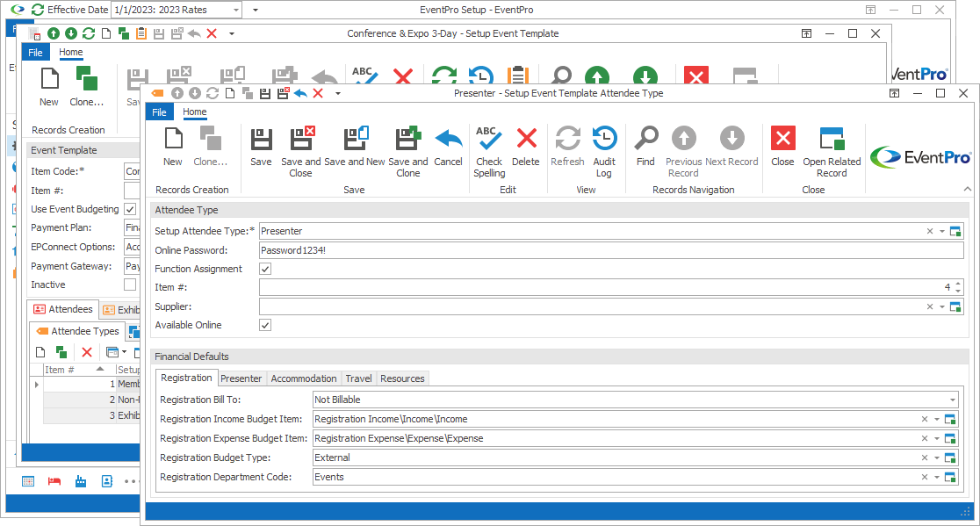Switch to the Accommodation tab
The image size is (980, 526).
click(x=304, y=378)
